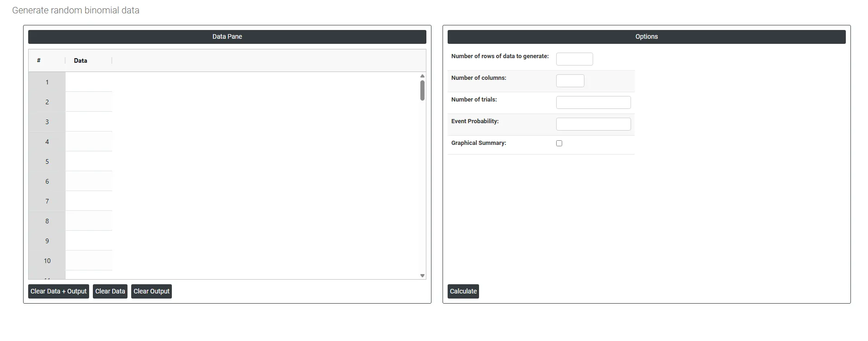
Task: Select row header 7
Action: (47, 201)
